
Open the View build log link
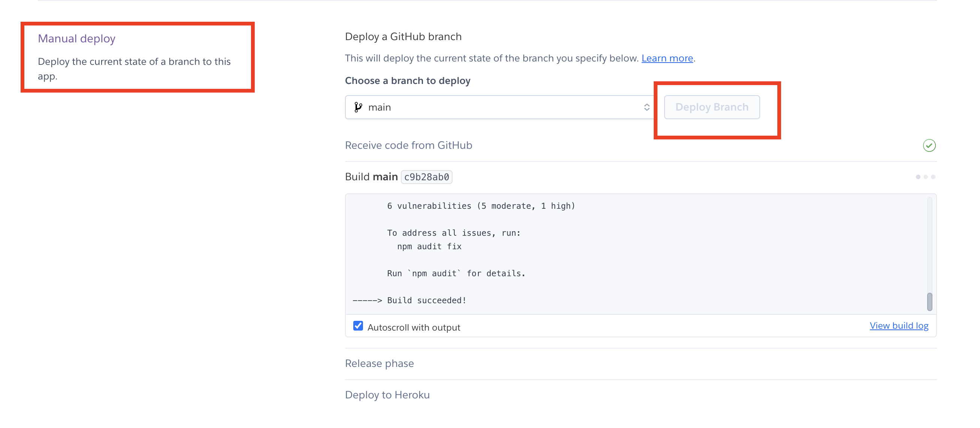(899, 326)
